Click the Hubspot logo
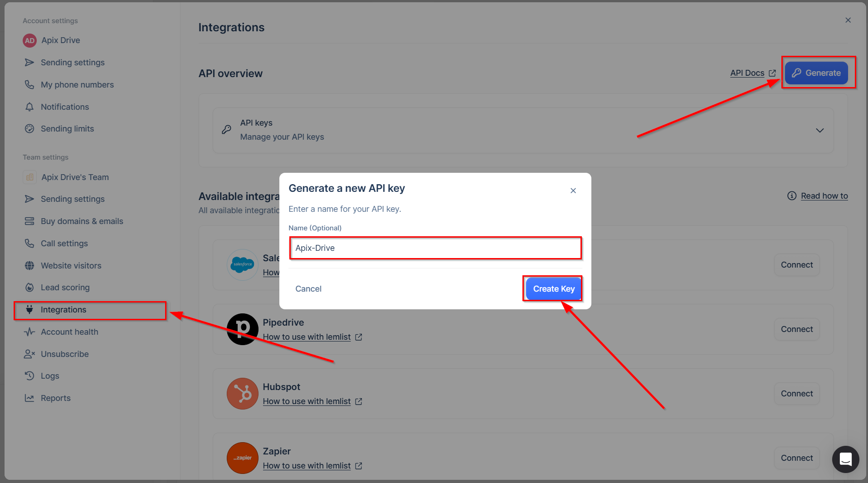The image size is (868, 483). pyautogui.click(x=243, y=393)
